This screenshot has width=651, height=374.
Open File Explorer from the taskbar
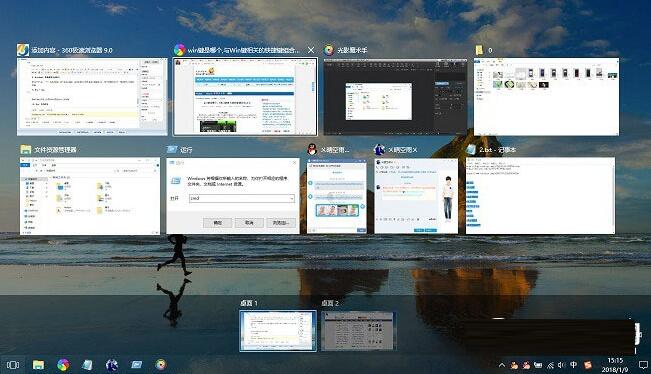pyautogui.click(x=38, y=365)
